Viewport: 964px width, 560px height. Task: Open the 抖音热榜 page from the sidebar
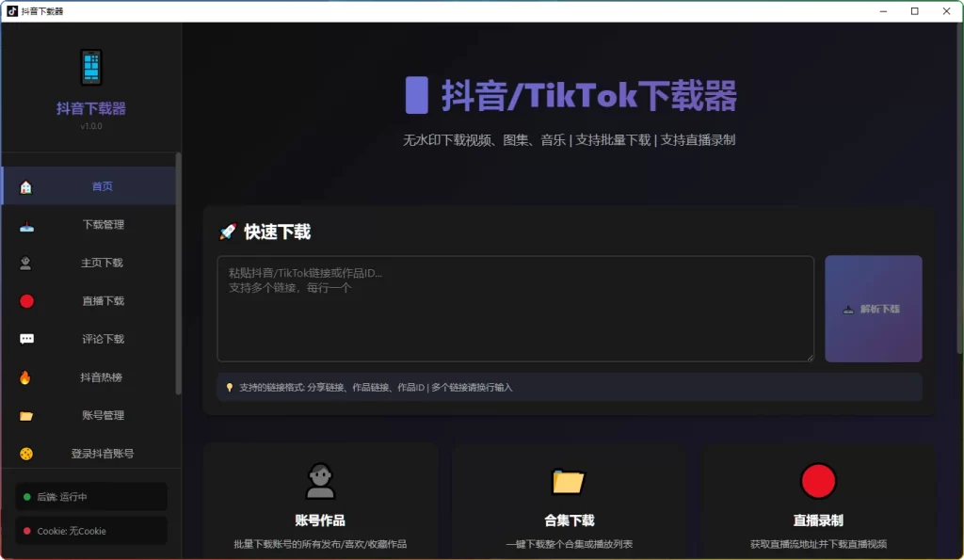click(x=102, y=376)
